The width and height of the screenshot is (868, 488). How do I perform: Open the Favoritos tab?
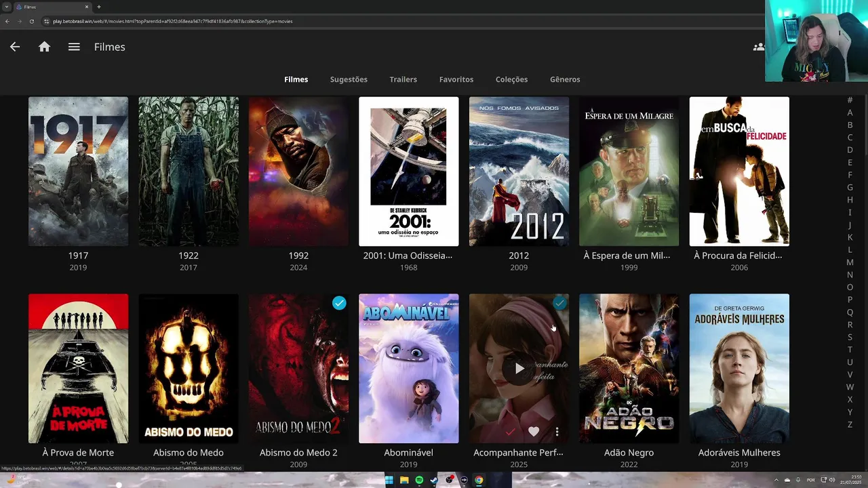456,79
